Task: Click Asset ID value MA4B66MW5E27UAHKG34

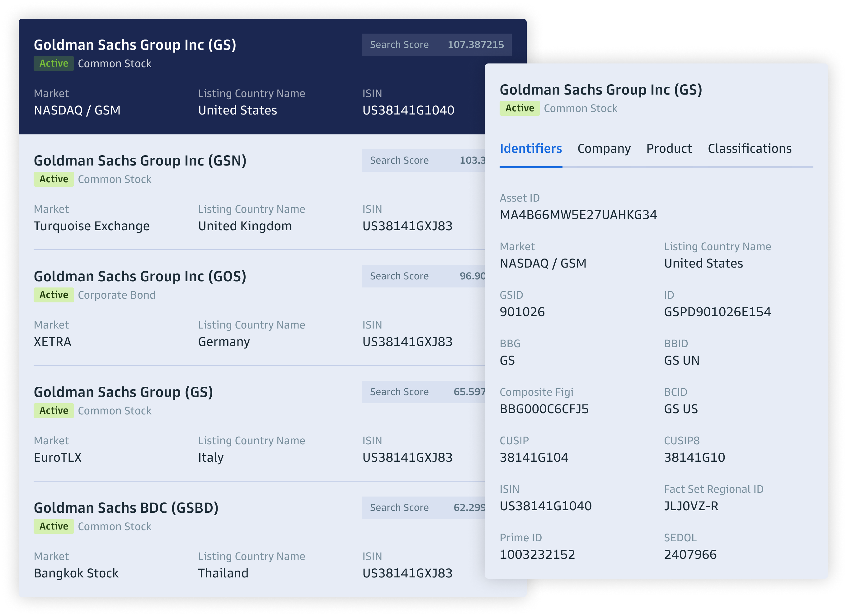Action: tap(578, 215)
